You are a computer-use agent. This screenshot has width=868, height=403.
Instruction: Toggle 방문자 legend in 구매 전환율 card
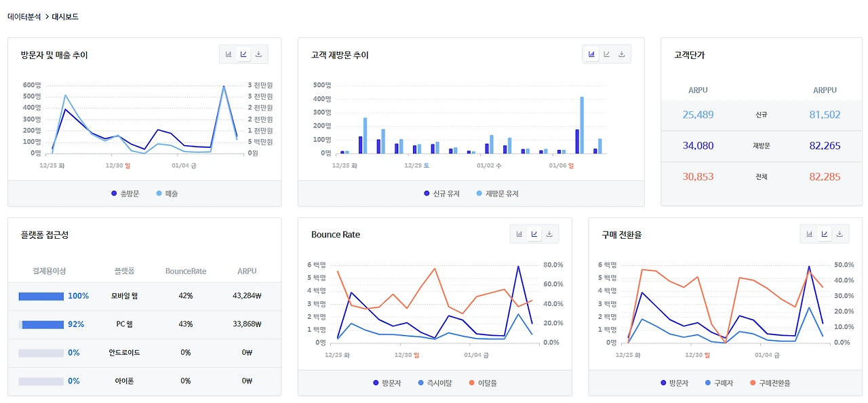(x=674, y=383)
